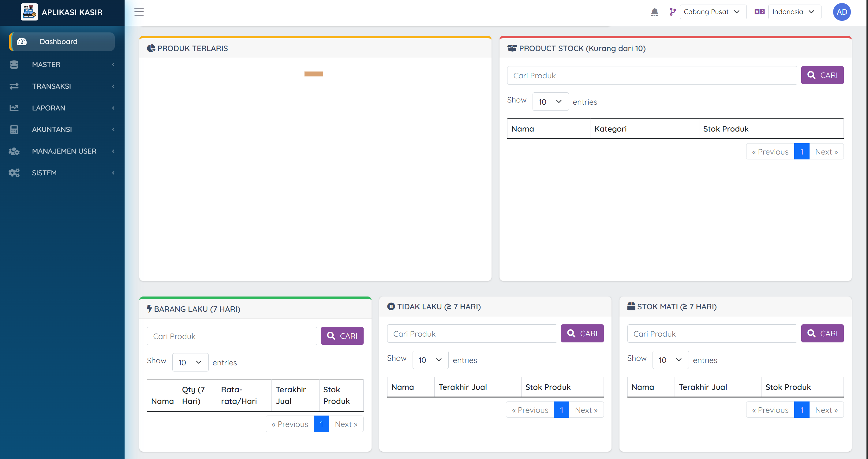Click the Master database icon
The image size is (868, 459).
(x=14, y=65)
